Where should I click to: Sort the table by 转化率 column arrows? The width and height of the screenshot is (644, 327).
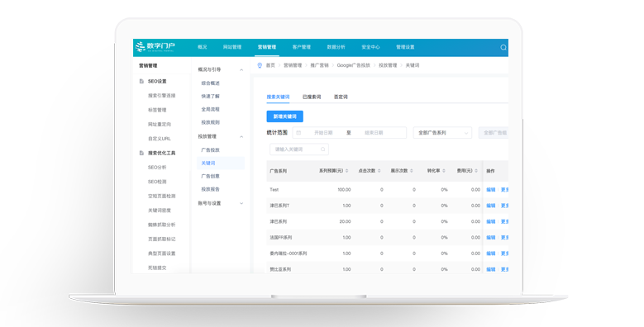444,171
